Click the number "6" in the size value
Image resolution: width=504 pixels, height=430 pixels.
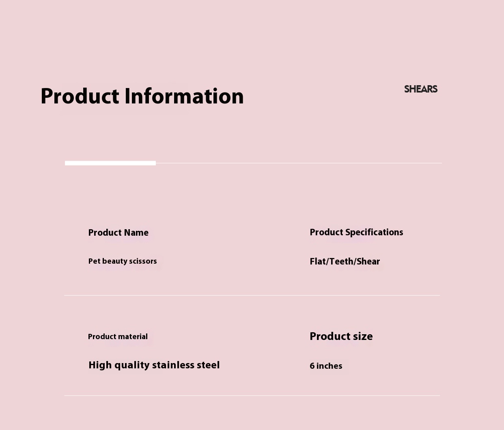pos(312,366)
